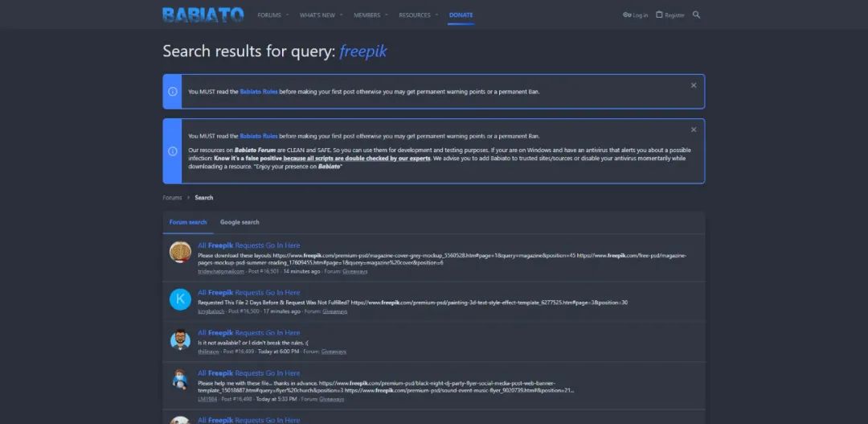The width and height of the screenshot is (868, 424).
Task: Expand the What's New dropdown arrow
Action: 341,15
